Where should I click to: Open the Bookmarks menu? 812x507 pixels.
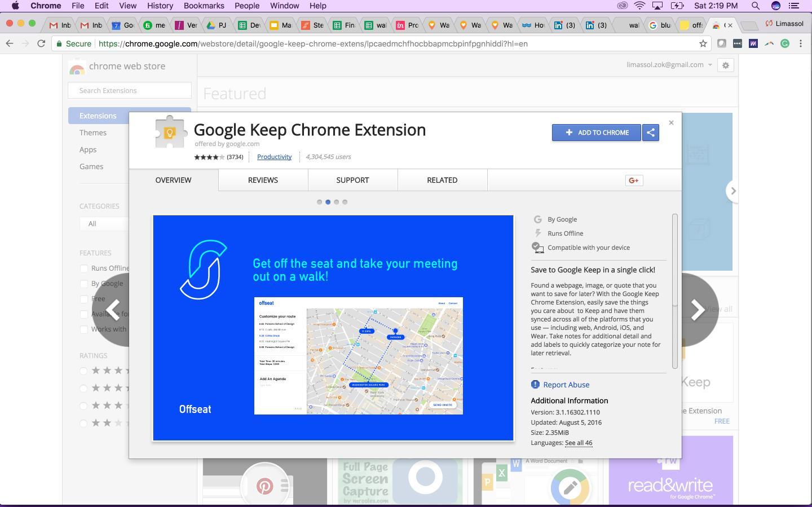click(x=204, y=6)
